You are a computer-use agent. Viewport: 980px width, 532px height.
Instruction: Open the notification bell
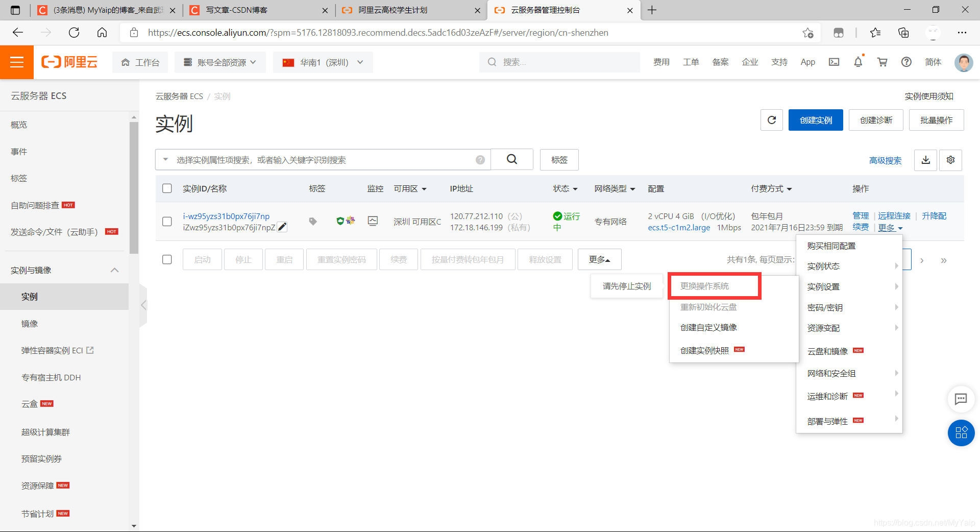click(x=858, y=62)
